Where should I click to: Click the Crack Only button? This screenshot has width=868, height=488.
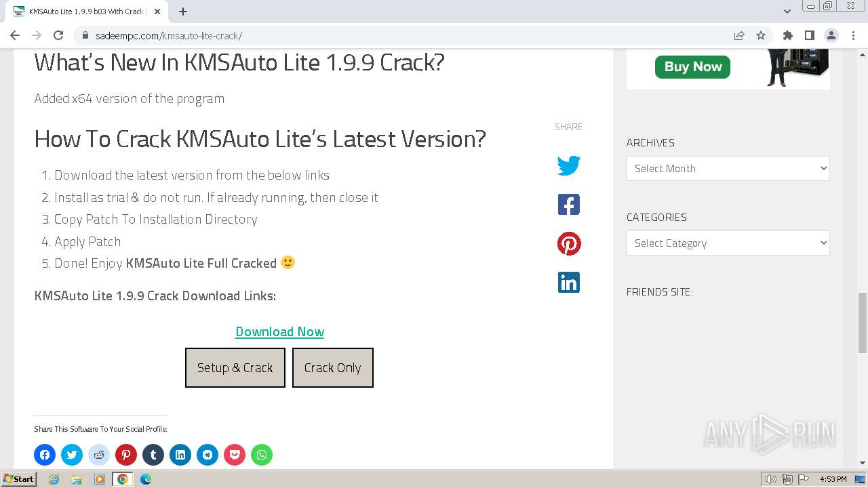pos(333,367)
